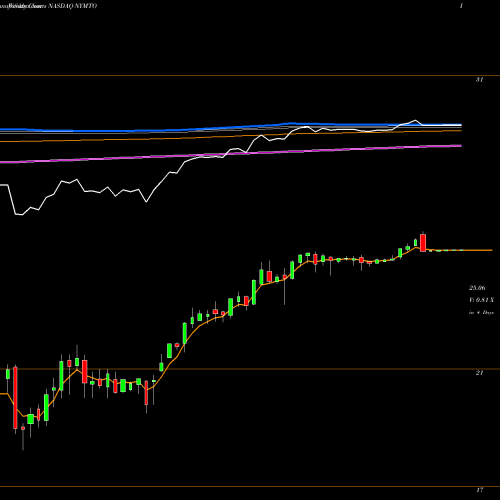Click the '21' price axis label
The image size is (500, 500).
(x=479, y=373)
